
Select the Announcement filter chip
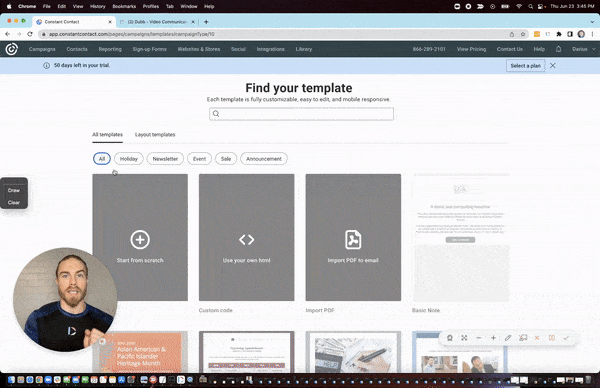tap(264, 159)
